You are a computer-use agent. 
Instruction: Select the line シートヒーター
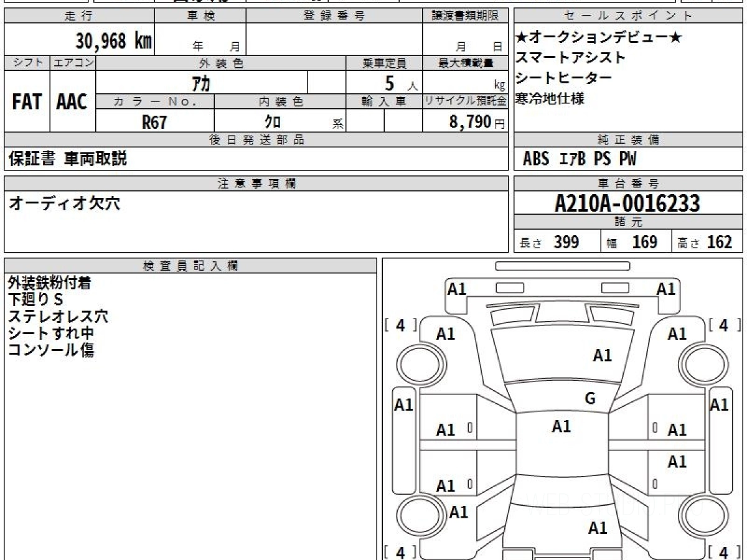[x=564, y=78]
